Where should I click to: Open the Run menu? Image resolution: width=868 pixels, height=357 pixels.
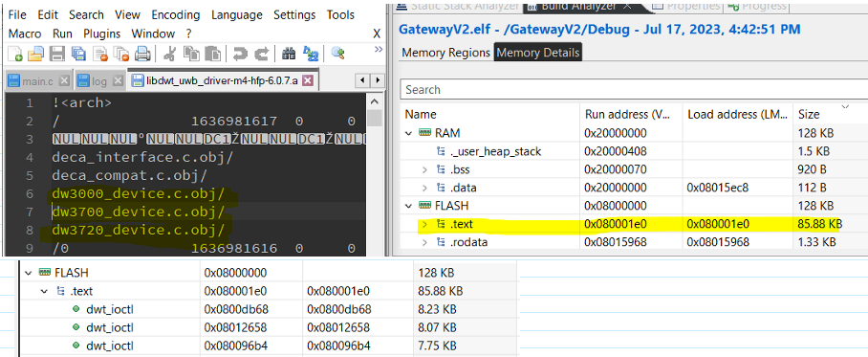62,33
